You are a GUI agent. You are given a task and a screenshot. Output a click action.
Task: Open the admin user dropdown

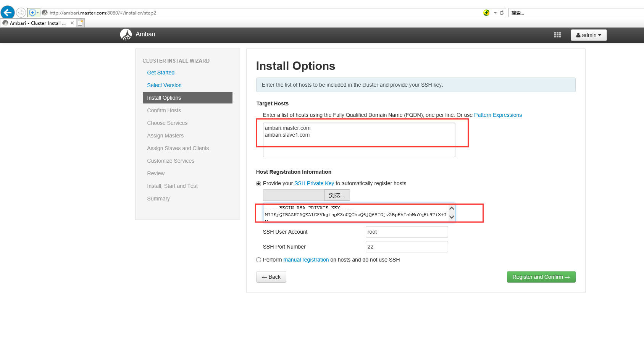point(589,35)
